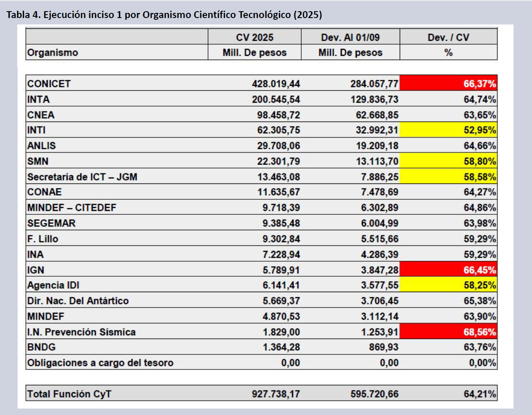Click the red 68,56% Prevención Sísmica cell

pos(448,332)
